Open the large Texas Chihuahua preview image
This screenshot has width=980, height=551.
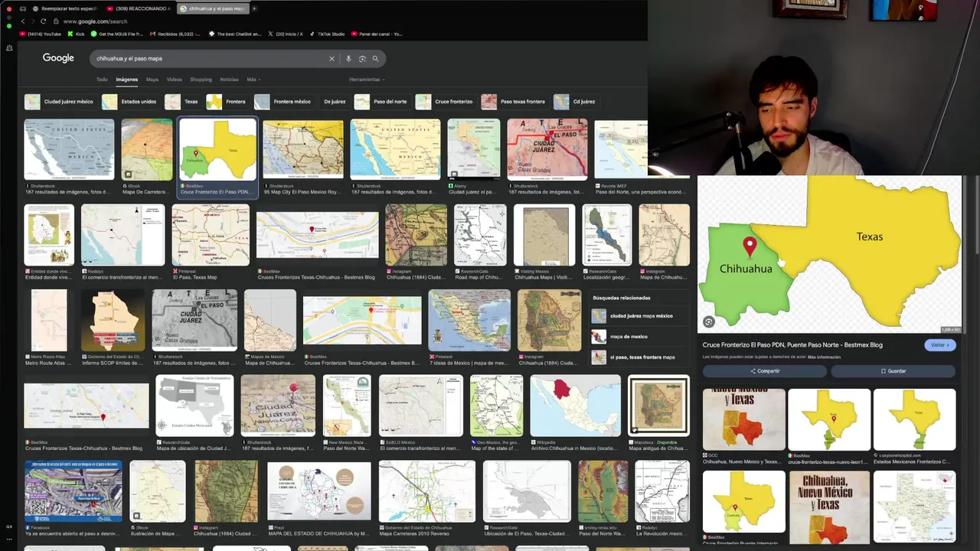[x=829, y=255]
